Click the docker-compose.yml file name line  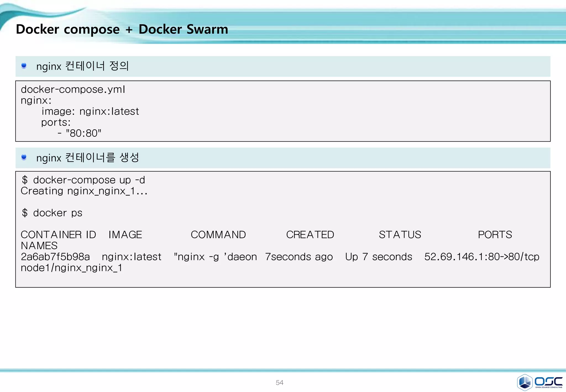(73, 90)
